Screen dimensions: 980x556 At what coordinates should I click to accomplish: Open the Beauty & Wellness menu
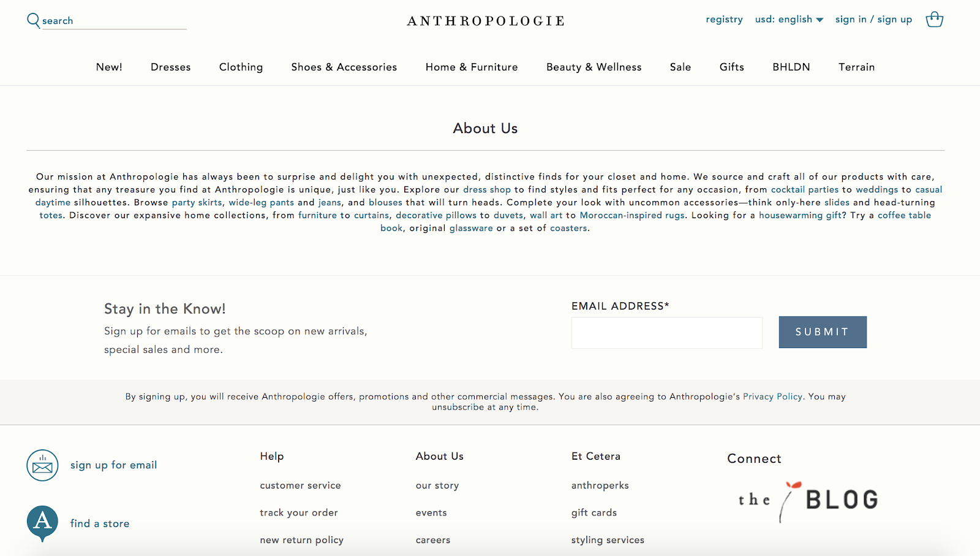tap(594, 67)
